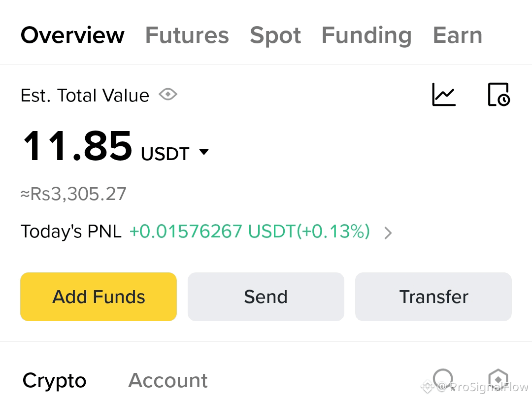The height and width of the screenshot is (399, 532).
Task: Open the transaction history clock icon
Action: (499, 94)
